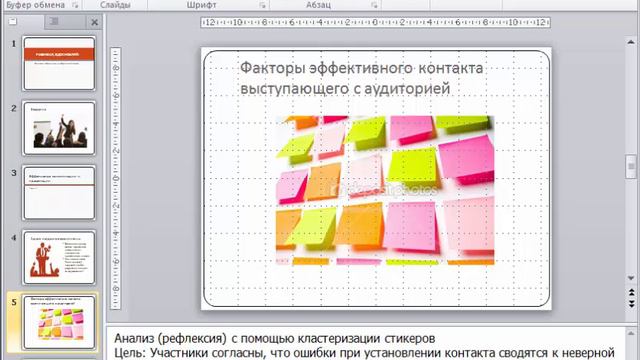Click the notes pane scroll-up arrow

click(631, 334)
